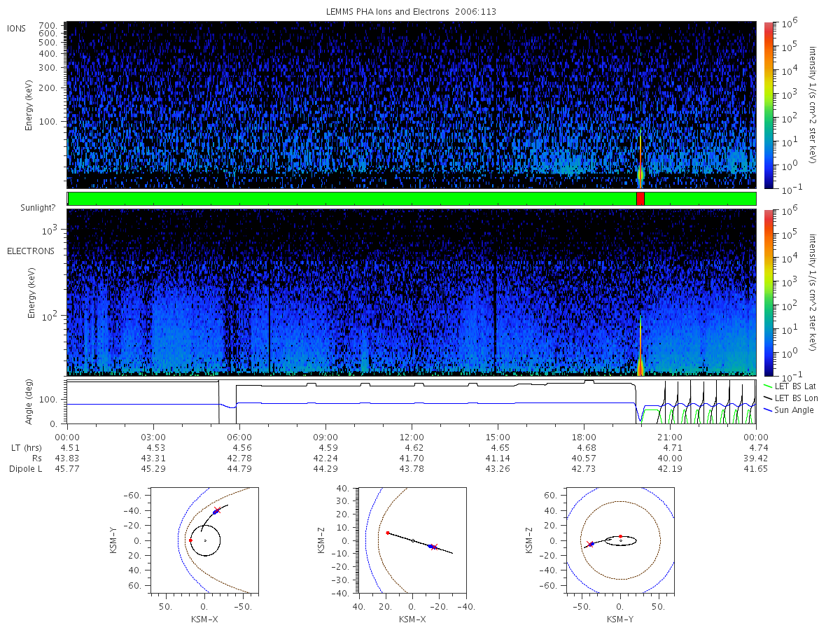This screenshot has width=840, height=630.
Task: Click the IONS panel label
Action: click(17, 28)
